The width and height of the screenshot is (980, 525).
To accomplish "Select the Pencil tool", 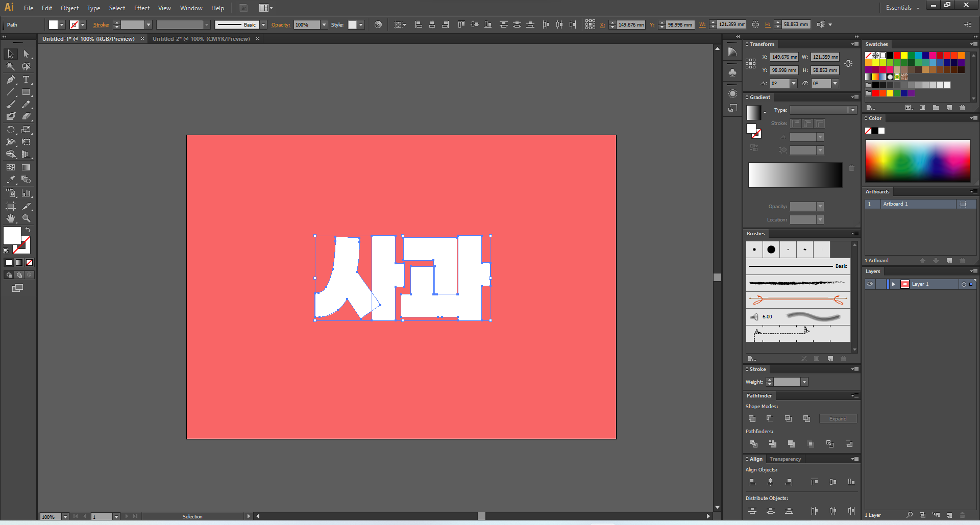I will tap(26, 105).
